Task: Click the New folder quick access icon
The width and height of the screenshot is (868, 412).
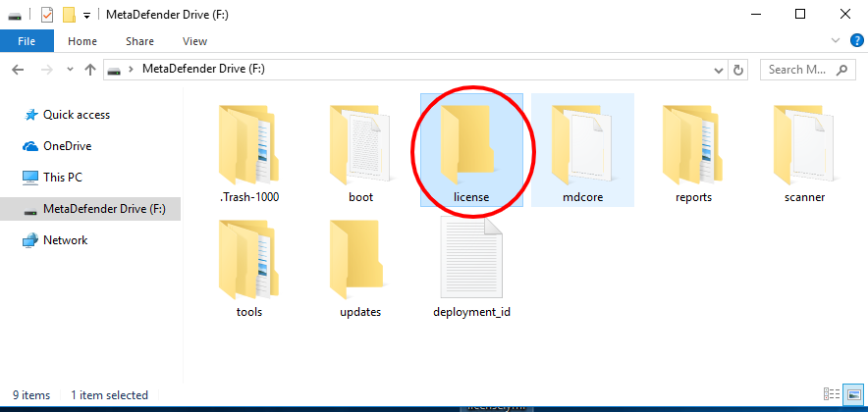Action: click(x=69, y=15)
